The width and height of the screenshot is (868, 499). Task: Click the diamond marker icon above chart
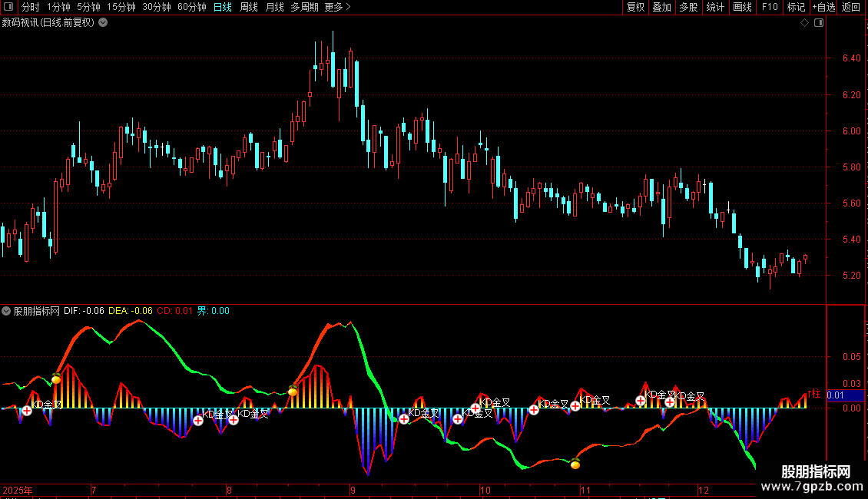804,23
